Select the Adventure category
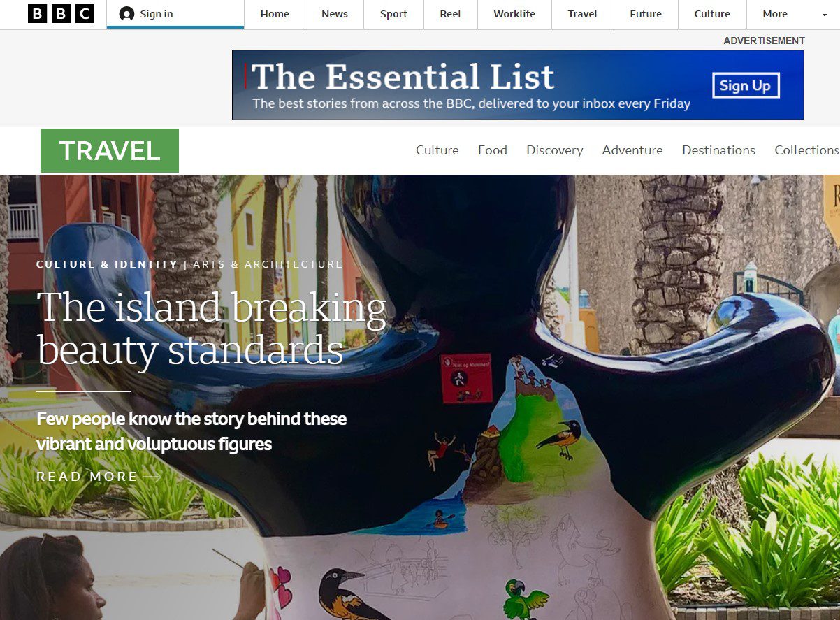The height and width of the screenshot is (620, 840). tap(632, 150)
